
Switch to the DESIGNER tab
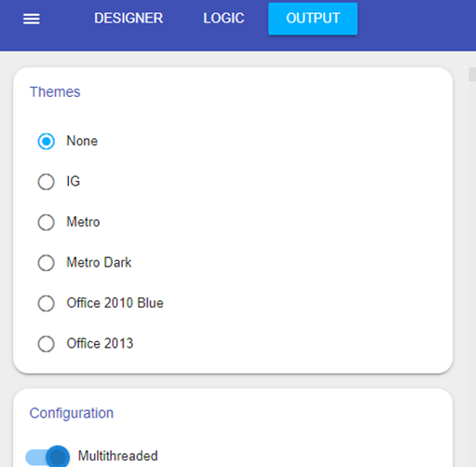tap(129, 19)
